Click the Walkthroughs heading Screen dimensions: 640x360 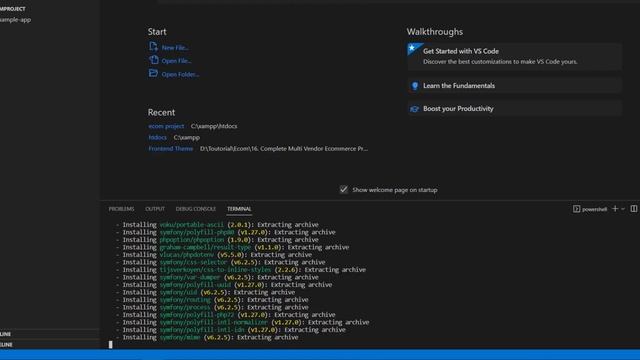coord(435,31)
